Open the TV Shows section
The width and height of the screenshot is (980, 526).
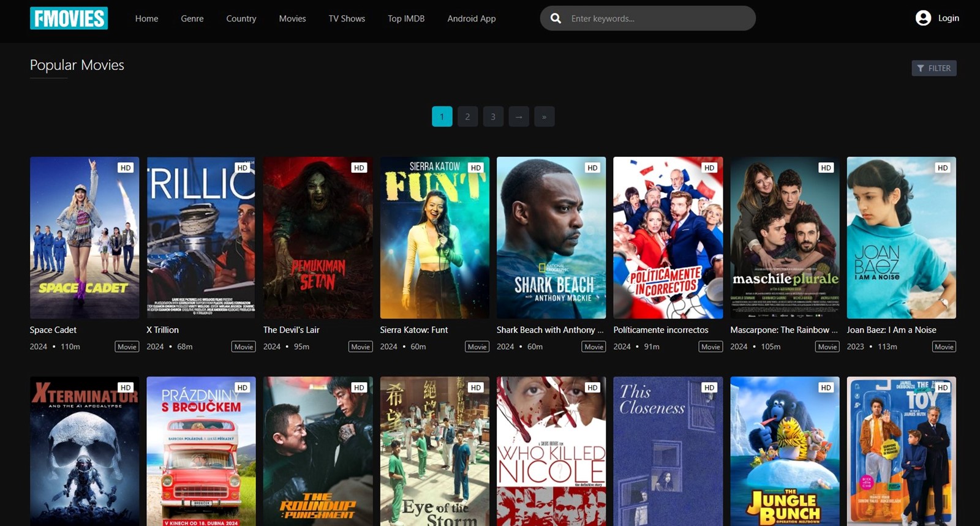click(x=347, y=18)
